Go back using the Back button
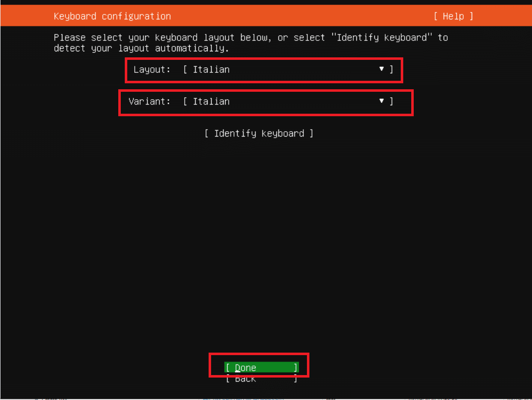This screenshot has width=532, height=400. (261, 379)
